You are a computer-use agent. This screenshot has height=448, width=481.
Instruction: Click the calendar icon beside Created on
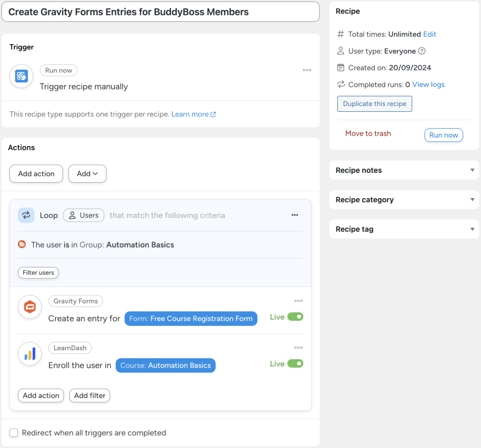point(340,67)
